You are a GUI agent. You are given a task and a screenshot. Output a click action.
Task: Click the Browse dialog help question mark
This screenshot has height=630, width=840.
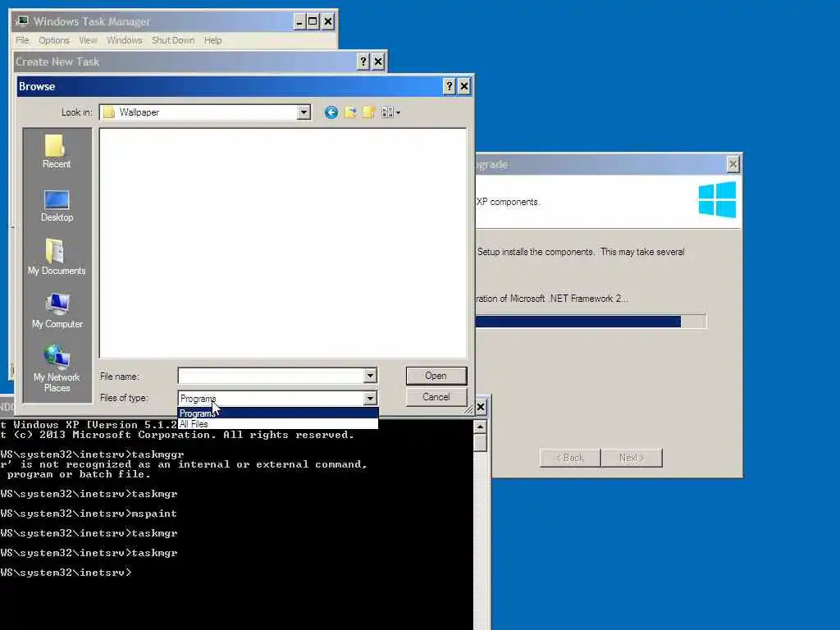450,86
